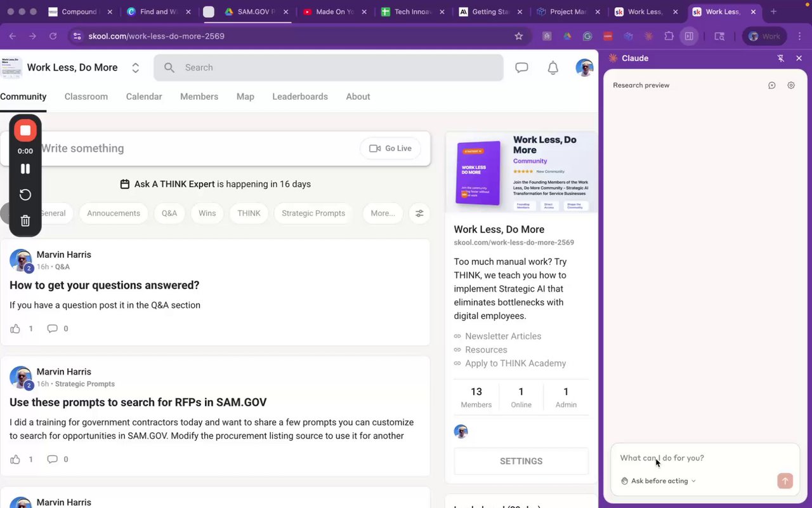812x508 pixels.
Task: Click the SETTINGS button
Action: pyautogui.click(x=521, y=461)
